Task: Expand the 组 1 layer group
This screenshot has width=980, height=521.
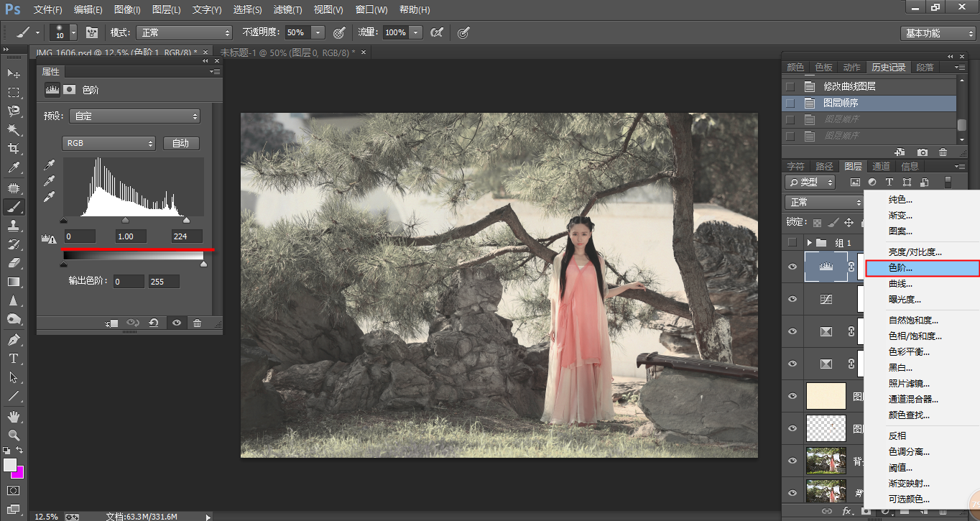Action: (810, 243)
